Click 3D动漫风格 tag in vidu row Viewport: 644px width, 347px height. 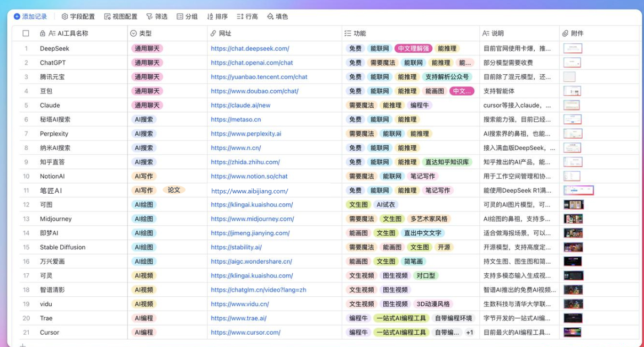(x=433, y=304)
